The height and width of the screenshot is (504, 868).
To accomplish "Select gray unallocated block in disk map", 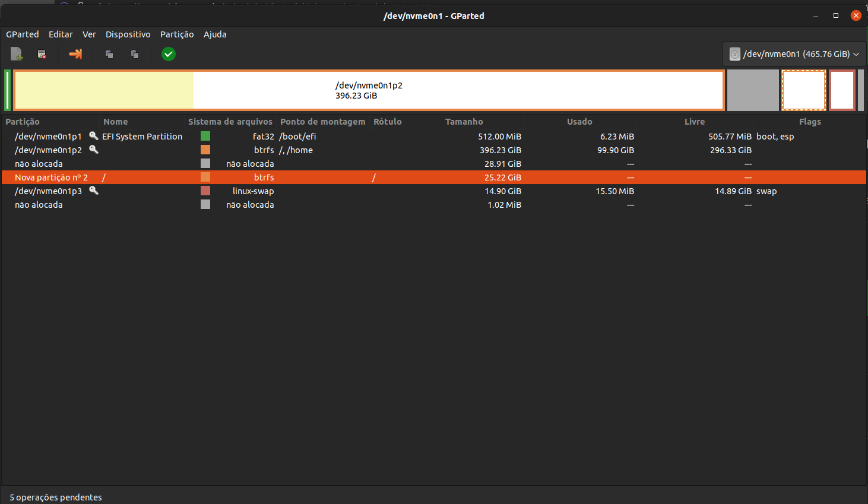I will click(753, 90).
